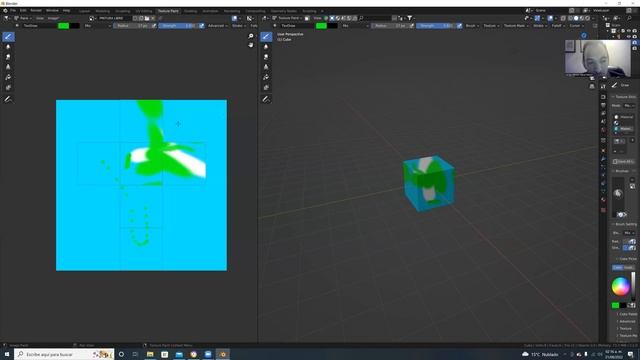Open the Tool properties tab
640x360 pixels.
click(603, 87)
